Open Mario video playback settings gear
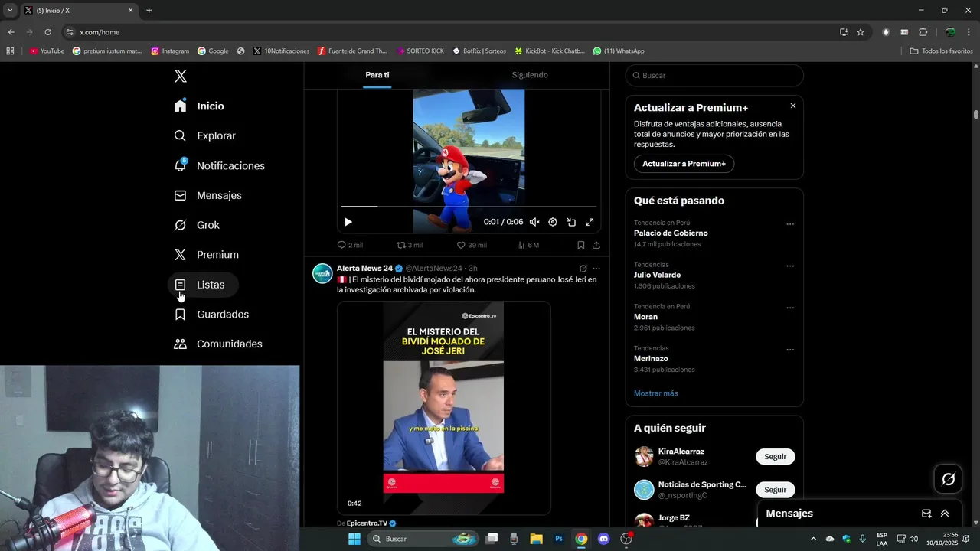Viewport: 980px width, 551px height. click(x=553, y=222)
